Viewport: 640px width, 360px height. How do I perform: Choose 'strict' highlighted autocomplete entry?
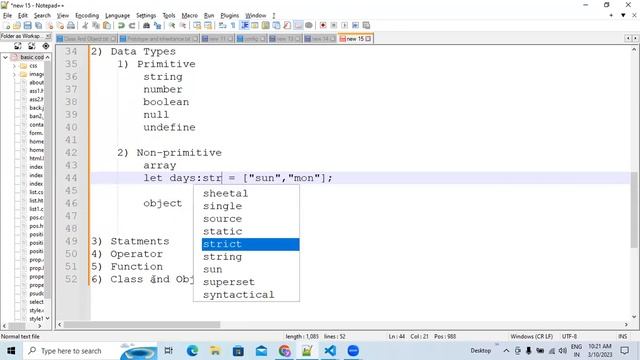(251, 244)
